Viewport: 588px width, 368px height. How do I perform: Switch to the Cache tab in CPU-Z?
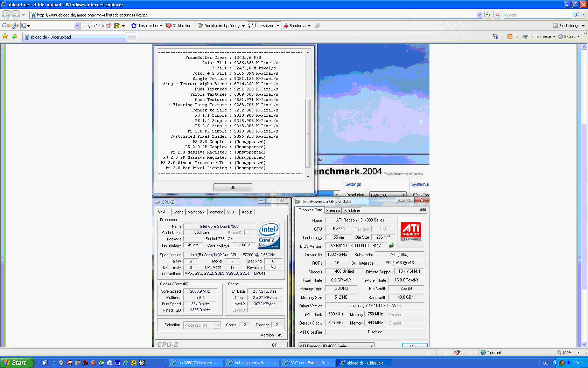coord(178,212)
